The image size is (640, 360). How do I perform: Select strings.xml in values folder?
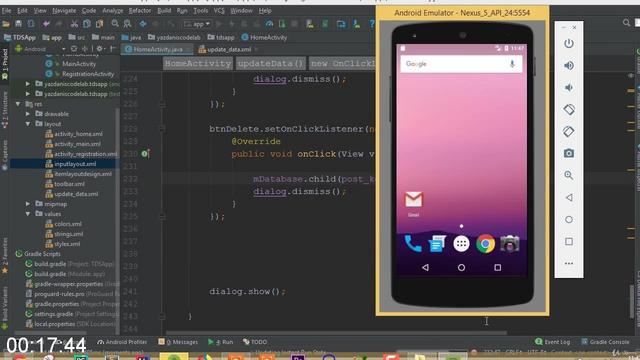(x=69, y=234)
